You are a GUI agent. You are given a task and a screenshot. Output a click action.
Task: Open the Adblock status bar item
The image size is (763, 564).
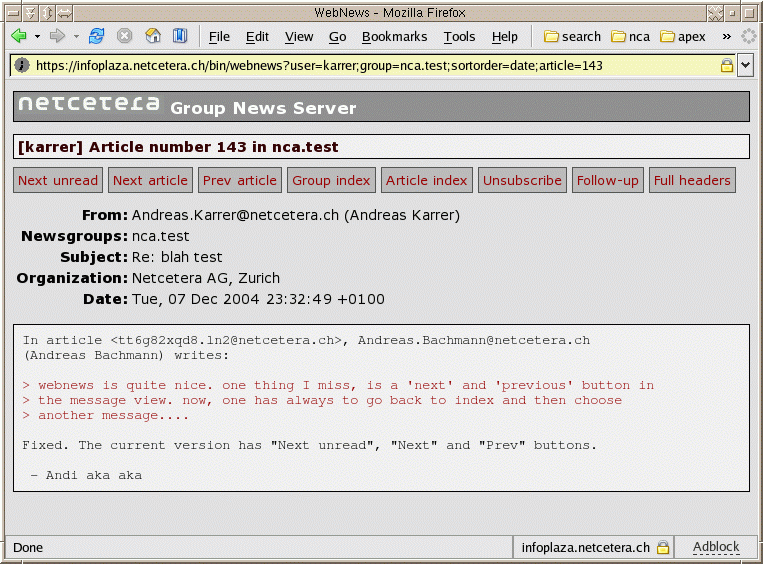tap(716, 547)
